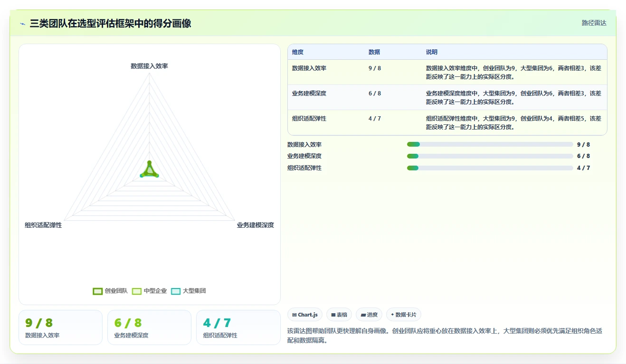
Task: Click the 6 / 8 value beside progress bar
Action: 583,156
